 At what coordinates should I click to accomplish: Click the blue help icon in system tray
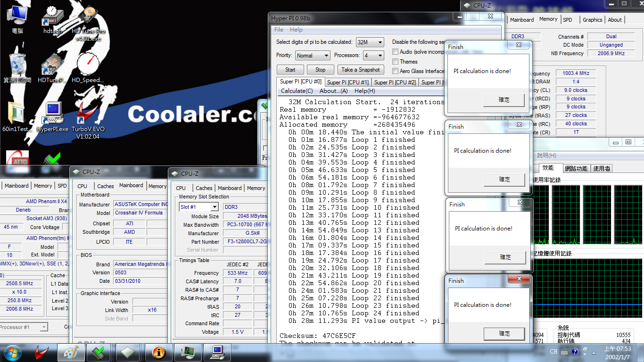pos(575,352)
